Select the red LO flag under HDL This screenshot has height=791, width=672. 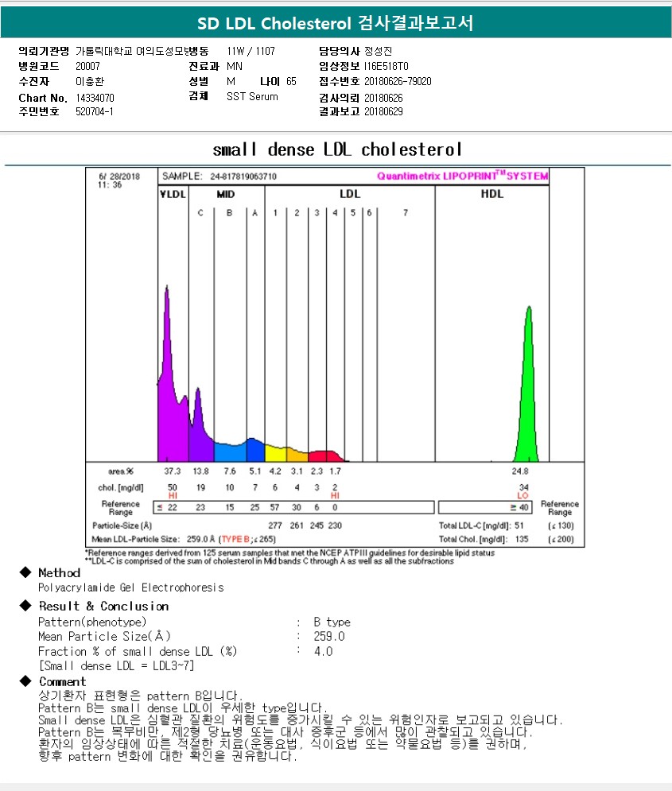tap(522, 495)
